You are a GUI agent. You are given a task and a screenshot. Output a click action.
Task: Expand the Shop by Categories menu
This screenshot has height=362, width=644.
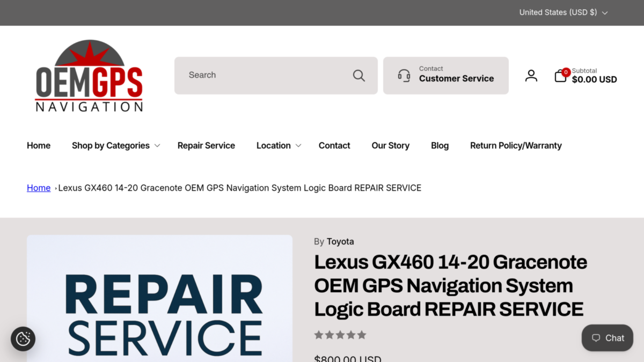coord(116,145)
